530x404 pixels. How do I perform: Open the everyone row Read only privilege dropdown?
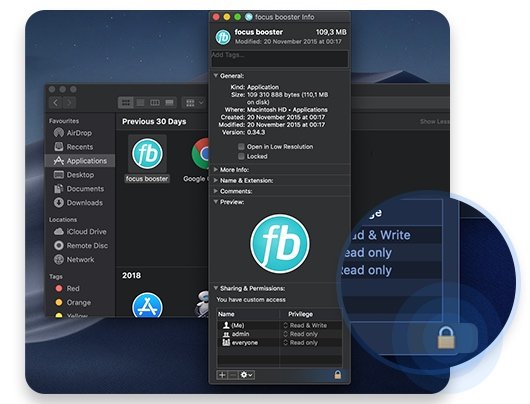[x=301, y=342]
